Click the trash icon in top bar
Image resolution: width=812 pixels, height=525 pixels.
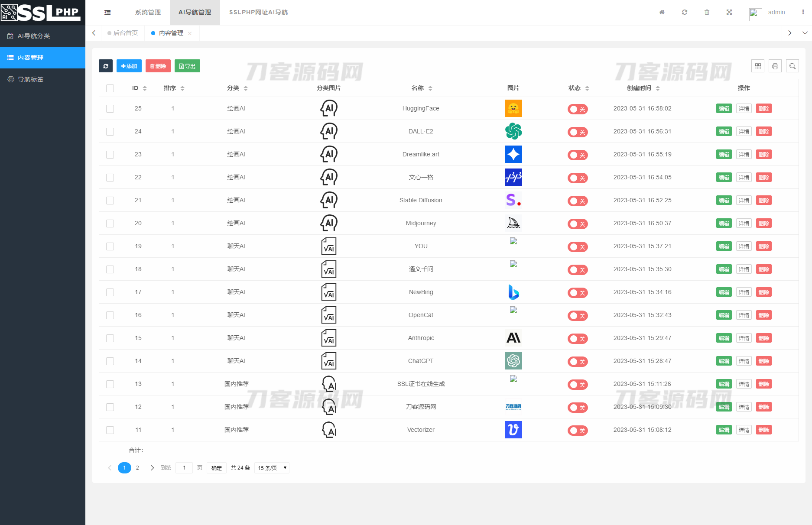tap(707, 13)
